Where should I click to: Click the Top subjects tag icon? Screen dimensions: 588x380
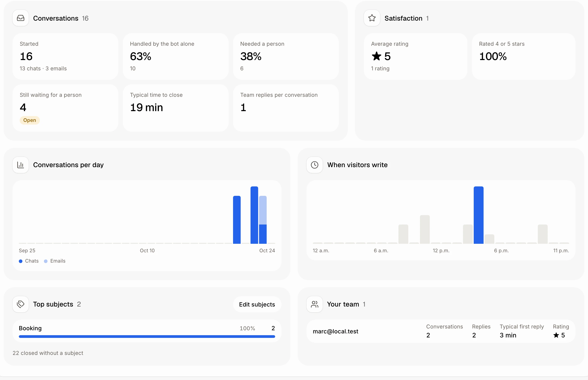[21, 304]
